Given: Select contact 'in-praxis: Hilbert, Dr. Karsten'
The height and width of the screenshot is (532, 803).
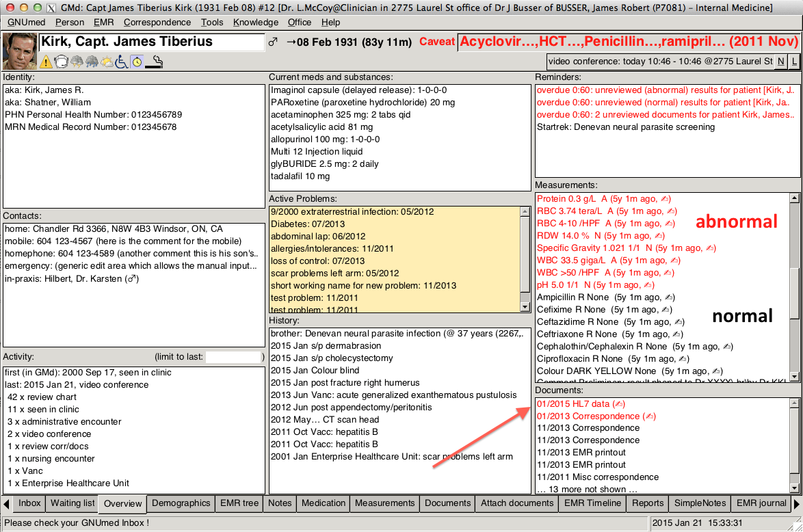Looking at the screenshot, I should coord(72,278).
